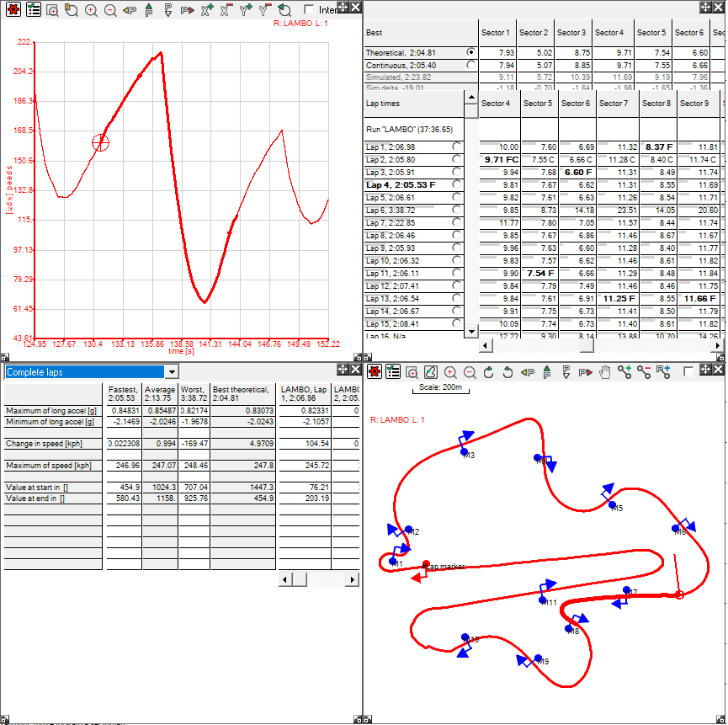Select Lap 4, 2:05.53 radio button
The width and height of the screenshot is (728, 725).
pyautogui.click(x=457, y=184)
